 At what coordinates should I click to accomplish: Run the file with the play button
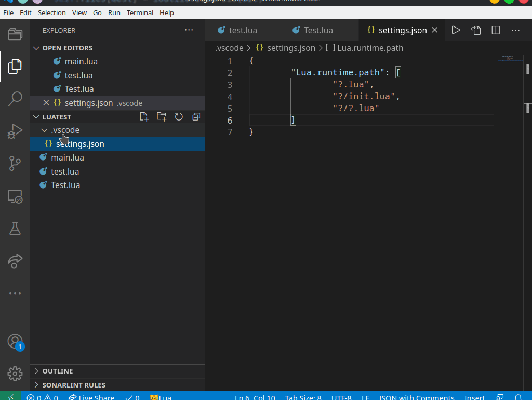pos(456,30)
